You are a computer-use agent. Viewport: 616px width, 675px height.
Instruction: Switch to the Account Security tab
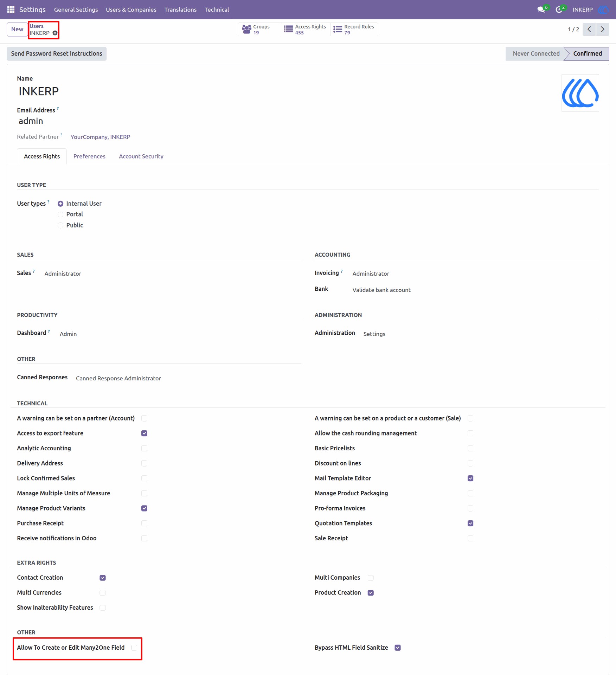(141, 156)
